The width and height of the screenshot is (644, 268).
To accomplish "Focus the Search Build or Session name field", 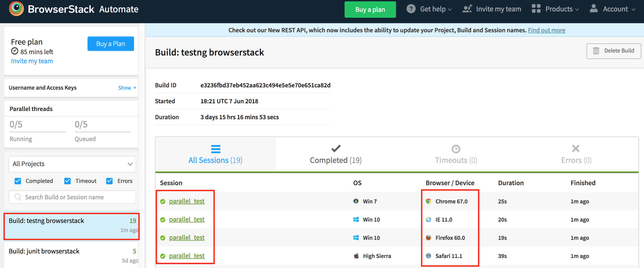I will coord(72,197).
